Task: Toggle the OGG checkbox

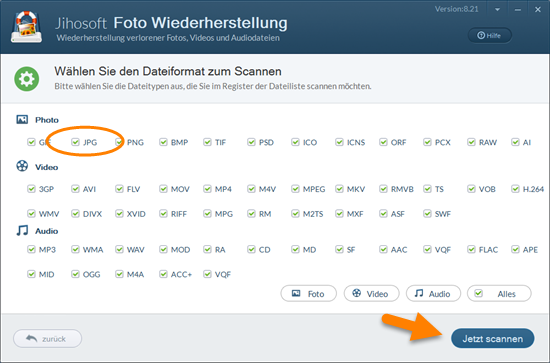Action: click(x=75, y=274)
